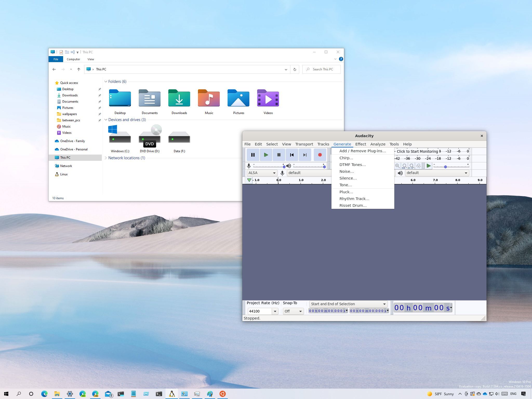The width and height of the screenshot is (532, 399).
Task: Choose Rhythm Track from Generate menu
Action: click(x=354, y=198)
